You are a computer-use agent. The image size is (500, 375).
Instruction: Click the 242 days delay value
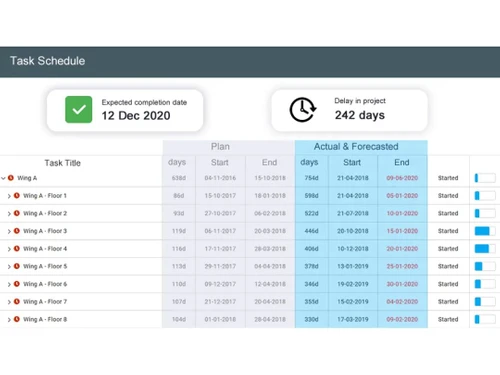(360, 115)
